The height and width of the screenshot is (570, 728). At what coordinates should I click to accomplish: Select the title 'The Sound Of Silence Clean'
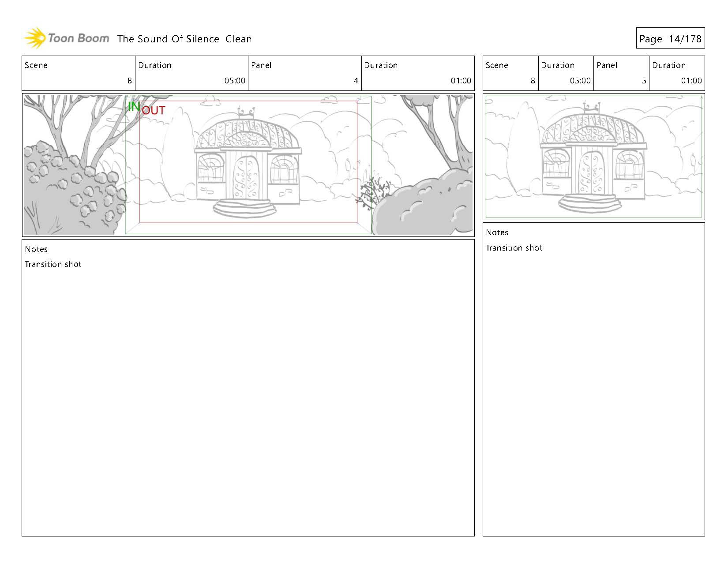[x=184, y=39]
